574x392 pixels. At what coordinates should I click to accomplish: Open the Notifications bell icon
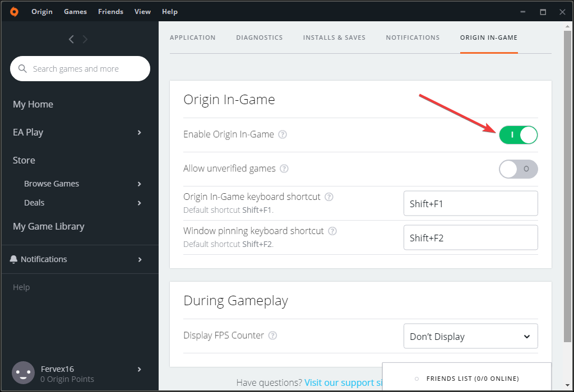pos(13,259)
